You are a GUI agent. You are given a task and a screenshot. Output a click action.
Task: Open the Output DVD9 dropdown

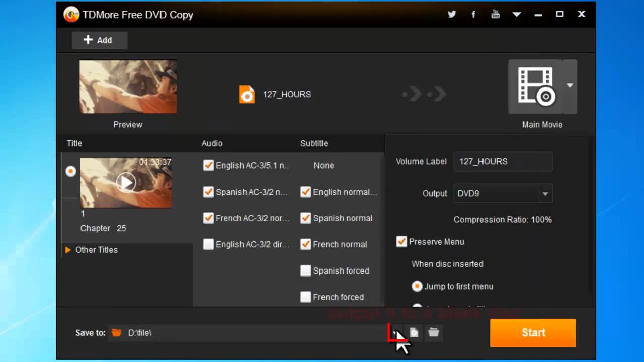[x=503, y=193]
